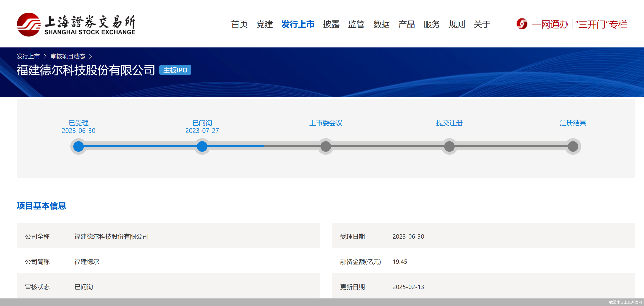Click the 已问询 stage label

click(202, 123)
